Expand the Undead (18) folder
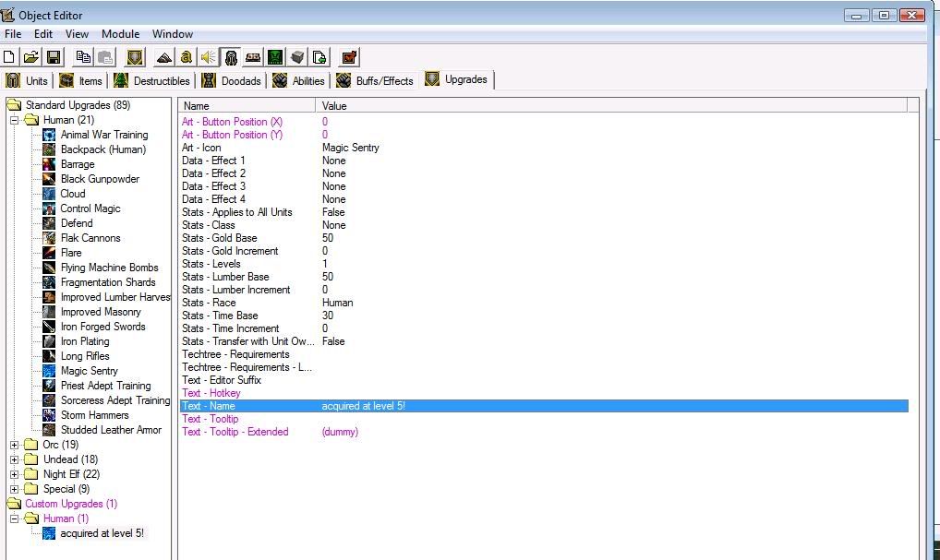Screen dimensions: 940x560 (15, 460)
